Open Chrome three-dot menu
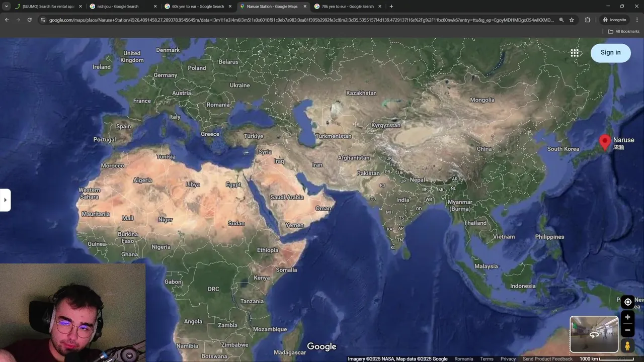644x362 pixels. point(637,20)
